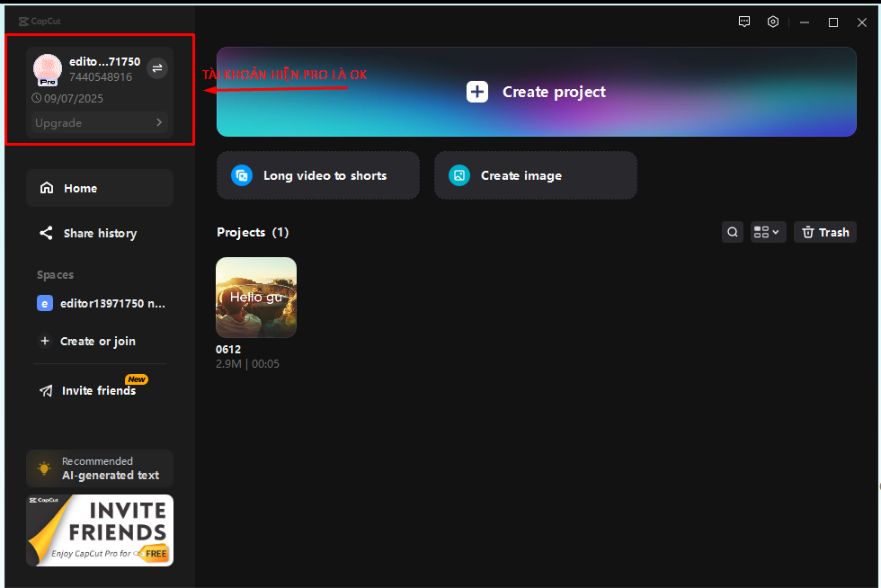
Task: Click the account name 'edito...71750'
Action: tap(104, 61)
